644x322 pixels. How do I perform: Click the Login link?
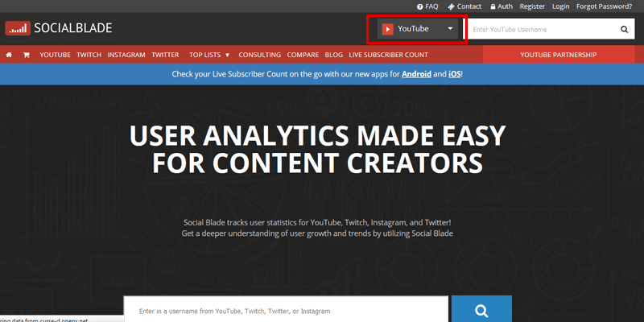(560, 6)
